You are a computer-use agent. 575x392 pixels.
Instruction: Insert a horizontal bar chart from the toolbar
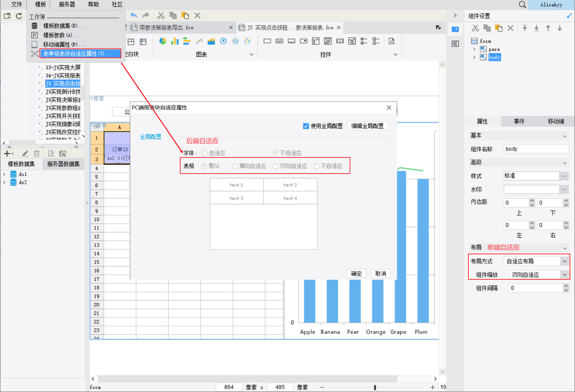(x=187, y=41)
